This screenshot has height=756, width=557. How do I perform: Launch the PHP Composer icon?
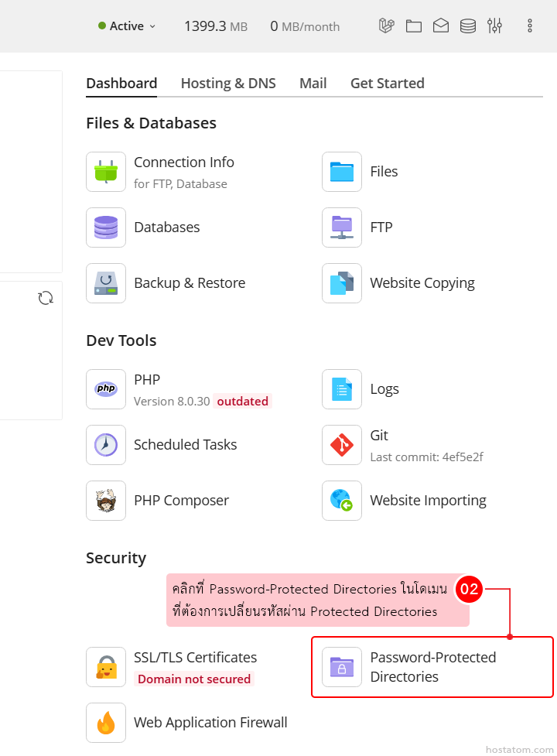click(x=106, y=501)
